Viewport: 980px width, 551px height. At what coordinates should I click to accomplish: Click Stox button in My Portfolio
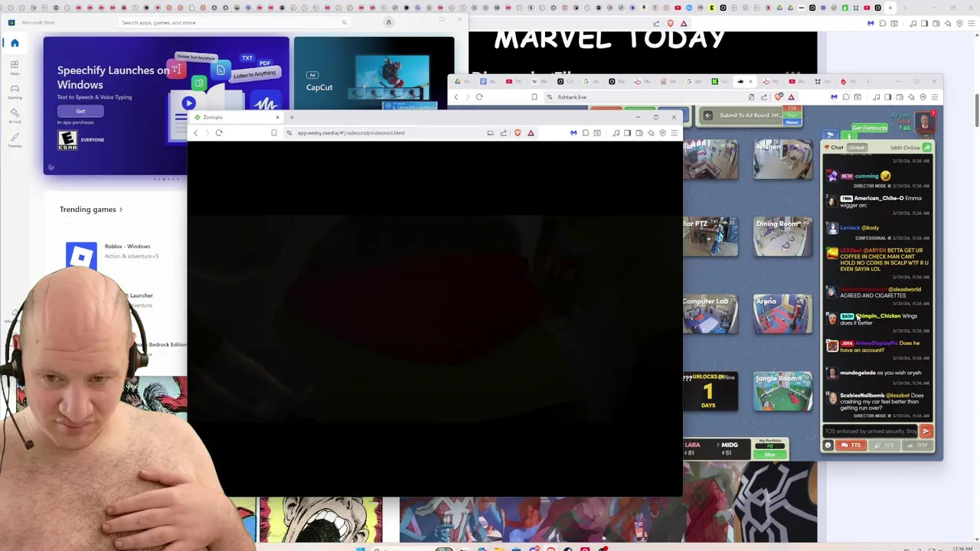click(x=769, y=455)
